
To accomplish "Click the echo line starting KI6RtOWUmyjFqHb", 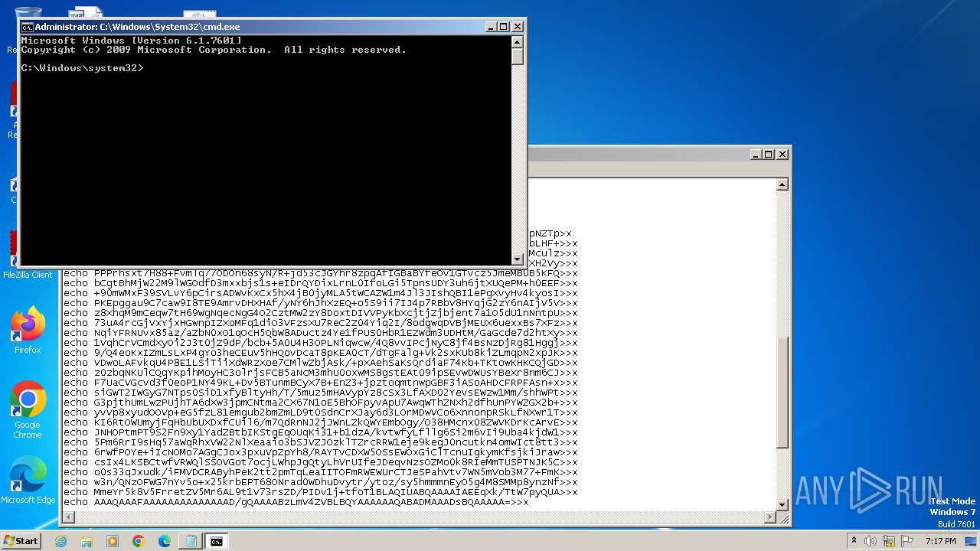I will click(x=321, y=422).
